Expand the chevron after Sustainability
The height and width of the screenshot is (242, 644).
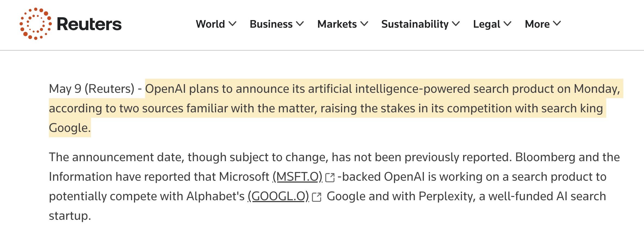click(456, 24)
